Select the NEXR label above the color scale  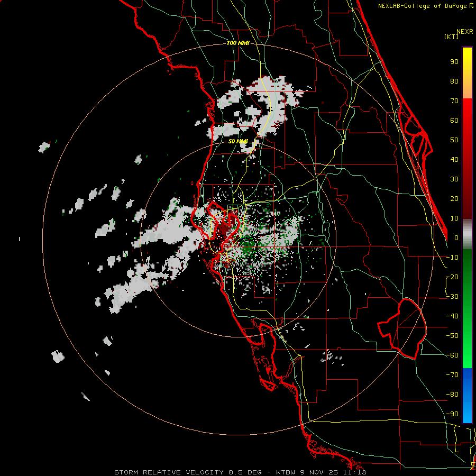pos(465,32)
